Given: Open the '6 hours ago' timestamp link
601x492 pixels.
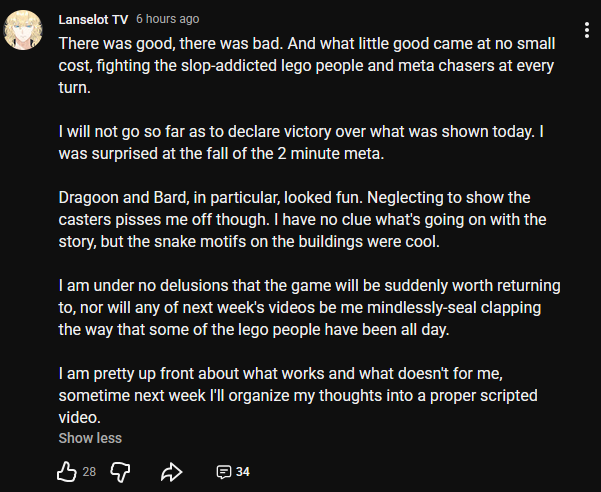Looking at the screenshot, I should 167,19.
